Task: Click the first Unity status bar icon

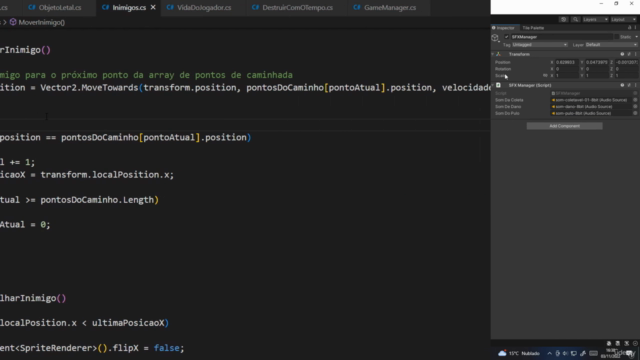Action: 609,344
